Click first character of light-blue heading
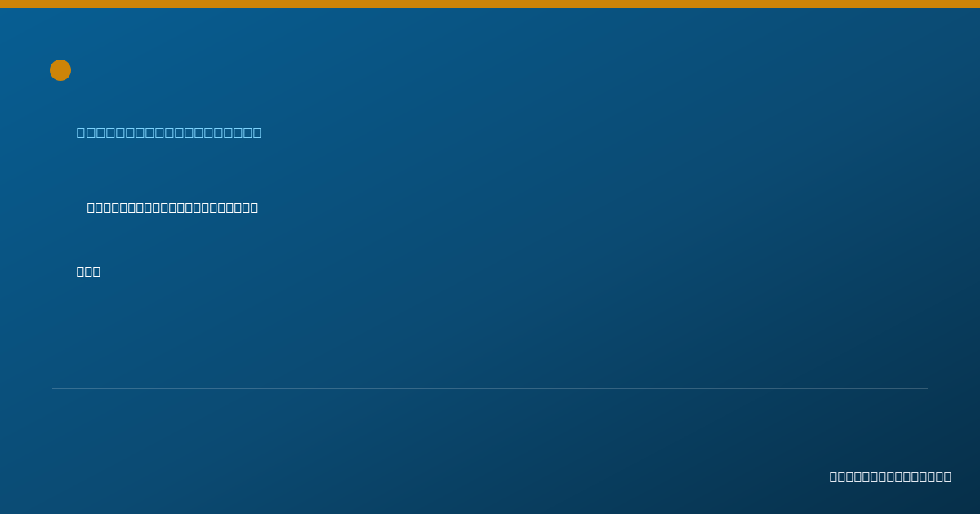Image resolution: width=980 pixels, height=514 pixels. coord(81,132)
